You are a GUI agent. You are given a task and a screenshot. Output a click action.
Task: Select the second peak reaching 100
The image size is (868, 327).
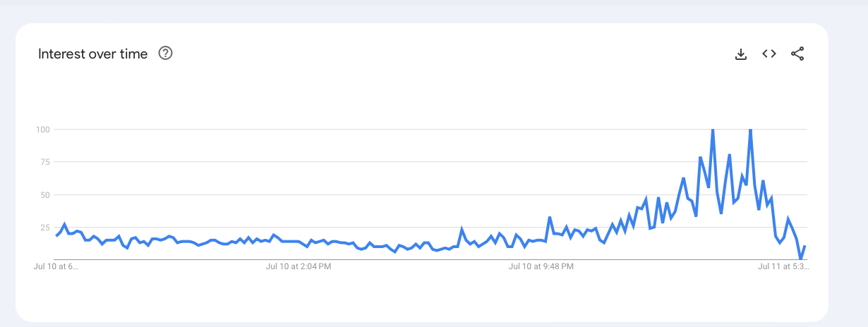coord(750,130)
